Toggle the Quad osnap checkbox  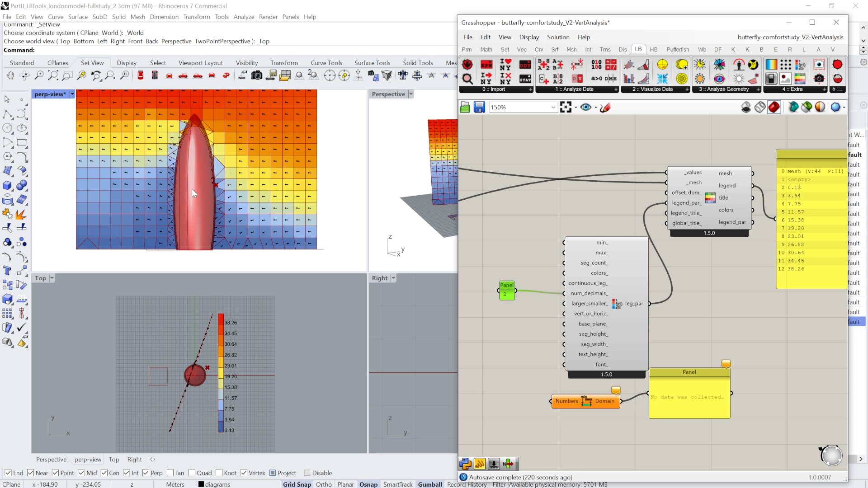tap(192, 473)
